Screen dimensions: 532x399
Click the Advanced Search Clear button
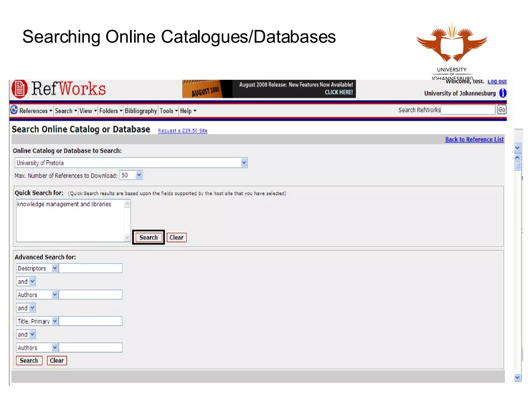coord(57,361)
